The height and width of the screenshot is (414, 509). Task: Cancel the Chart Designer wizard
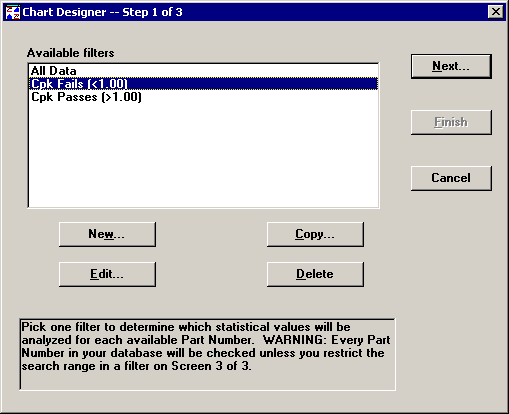451,178
